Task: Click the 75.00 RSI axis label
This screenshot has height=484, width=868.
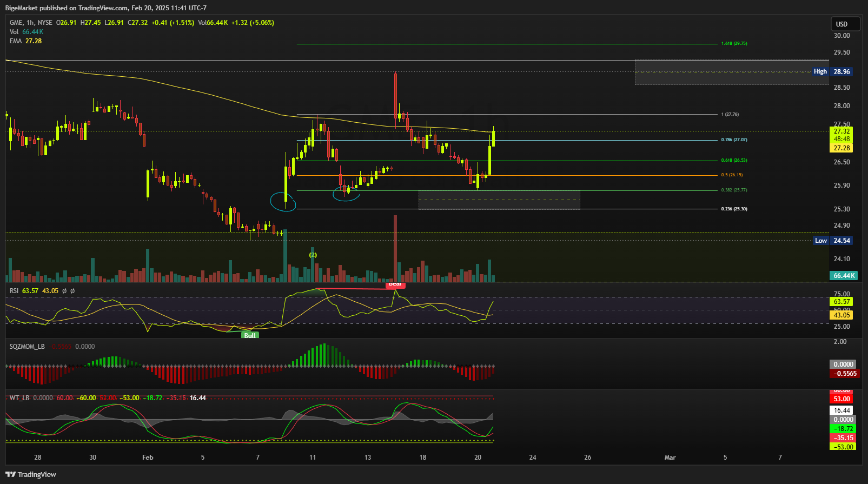Action: (842, 294)
